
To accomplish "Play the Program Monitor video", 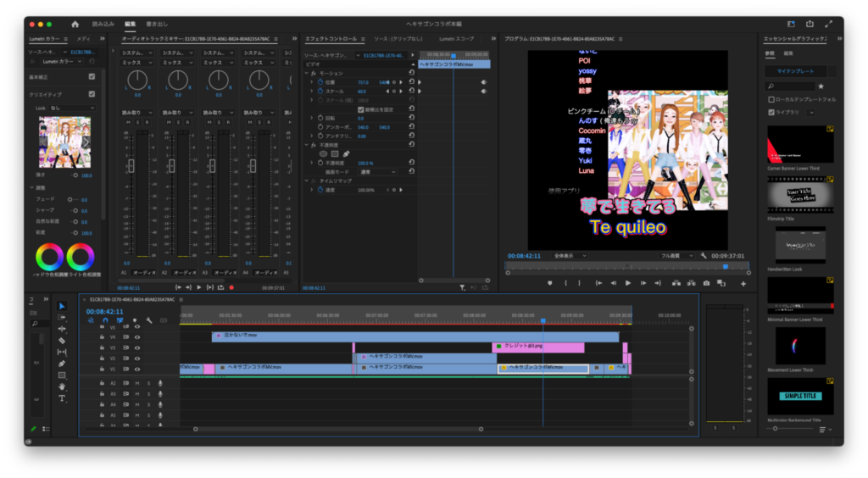I will 628,283.
